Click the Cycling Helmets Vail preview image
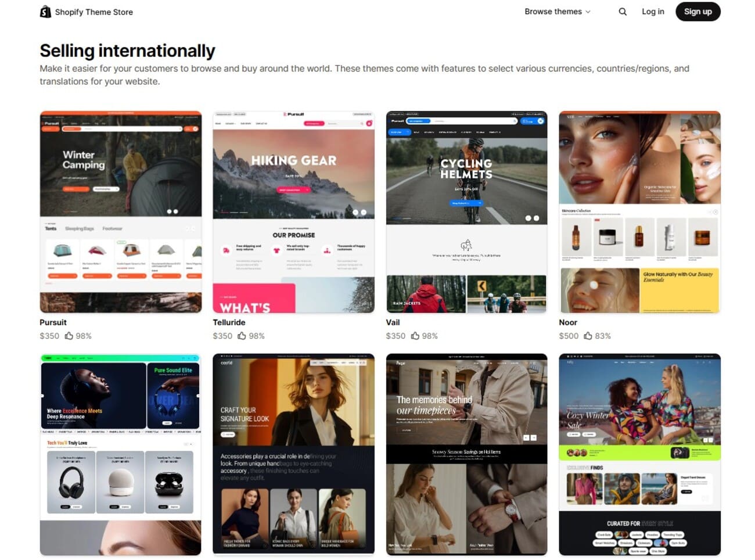 (x=466, y=210)
